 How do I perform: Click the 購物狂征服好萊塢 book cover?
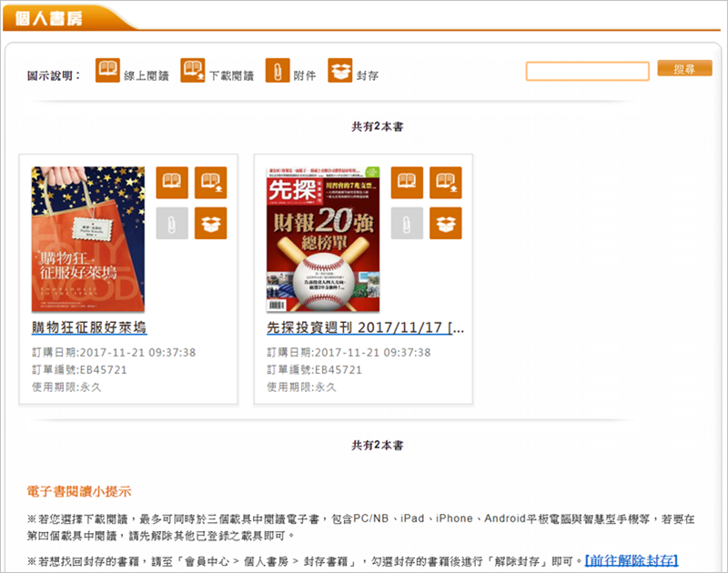(87, 238)
